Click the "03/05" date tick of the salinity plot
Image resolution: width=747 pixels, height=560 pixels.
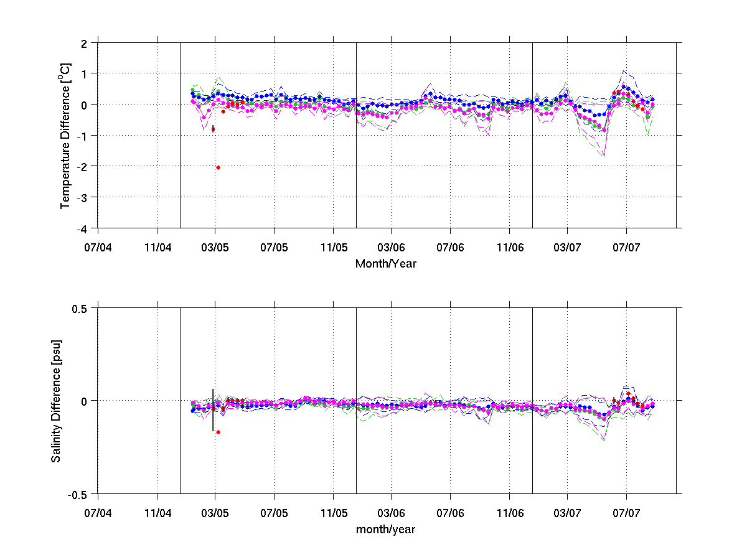tap(215, 513)
